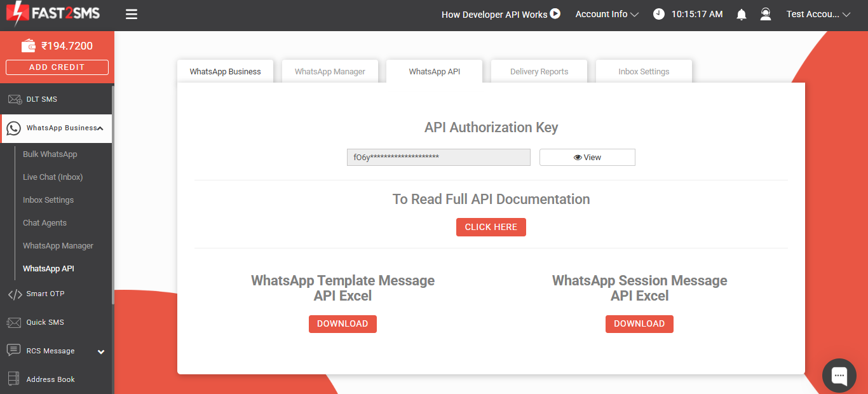Viewport: 868px width, 394px height.
Task: Expand the RCS Message submenu arrow
Action: [x=100, y=351]
